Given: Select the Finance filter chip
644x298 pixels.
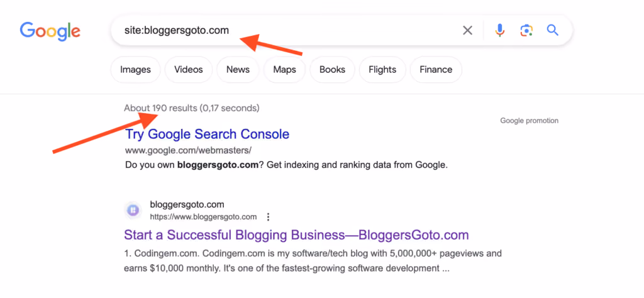Looking at the screenshot, I should coord(436,70).
